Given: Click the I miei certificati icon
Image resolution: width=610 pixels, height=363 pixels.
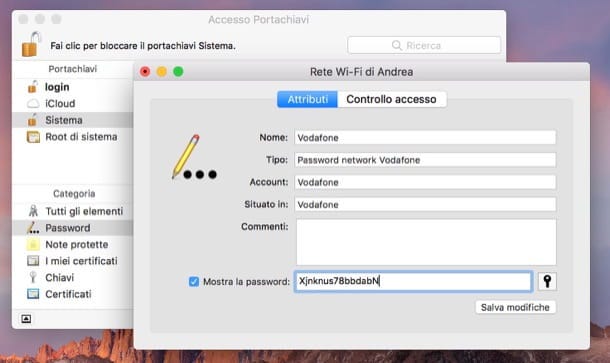Looking at the screenshot, I should coord(33,261).
